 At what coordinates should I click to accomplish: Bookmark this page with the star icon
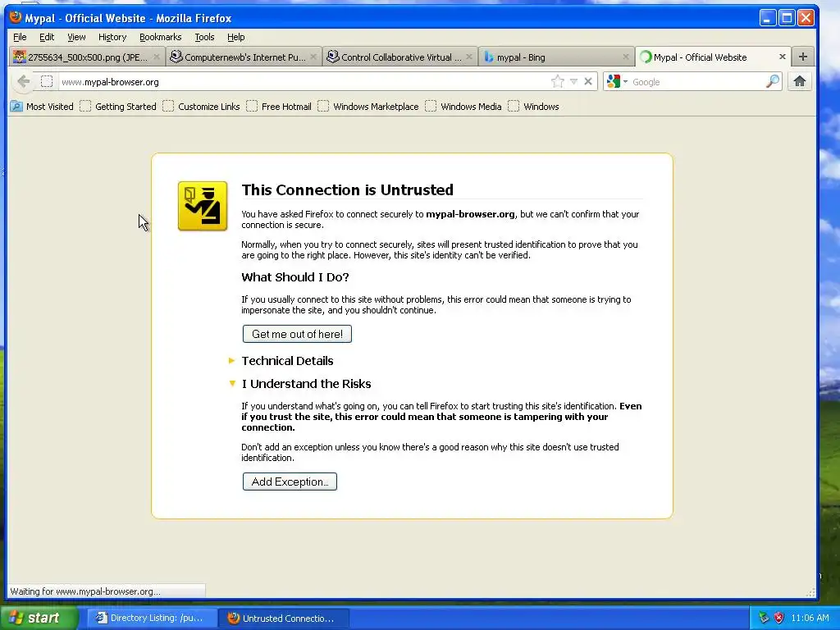click(558, 81)
